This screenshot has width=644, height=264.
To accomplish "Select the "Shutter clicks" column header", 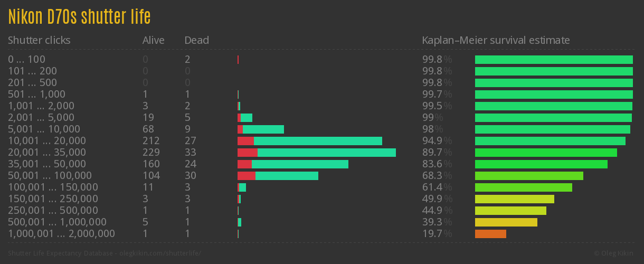I will pyautogui.click(x=39, y=40).
